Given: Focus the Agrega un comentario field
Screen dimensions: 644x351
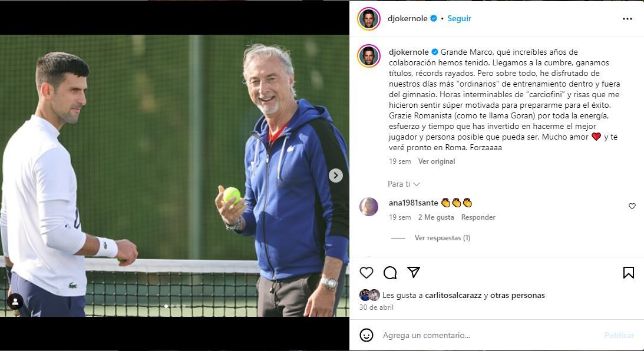Looking at the screenshot, I should (489, 336).
